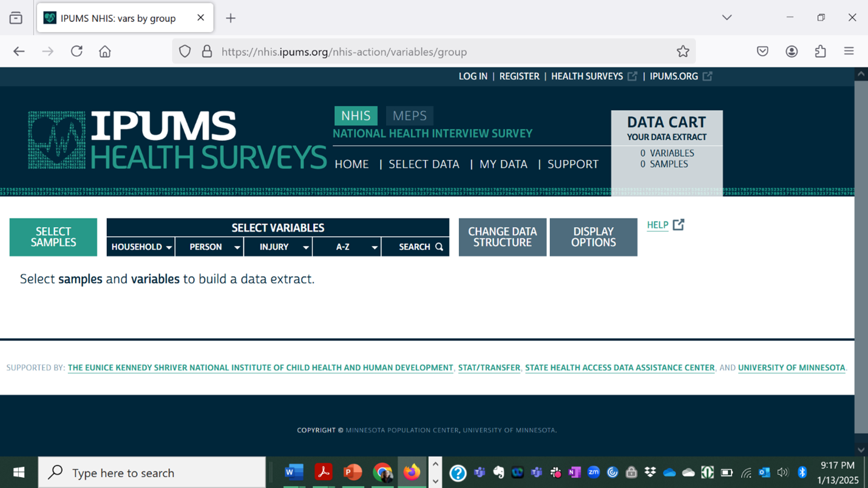Expand the HOUSEHOLD variables dropdown
The height and width of the screenshot is (488, 868).
pyautogui.click(x=141, y=247)
